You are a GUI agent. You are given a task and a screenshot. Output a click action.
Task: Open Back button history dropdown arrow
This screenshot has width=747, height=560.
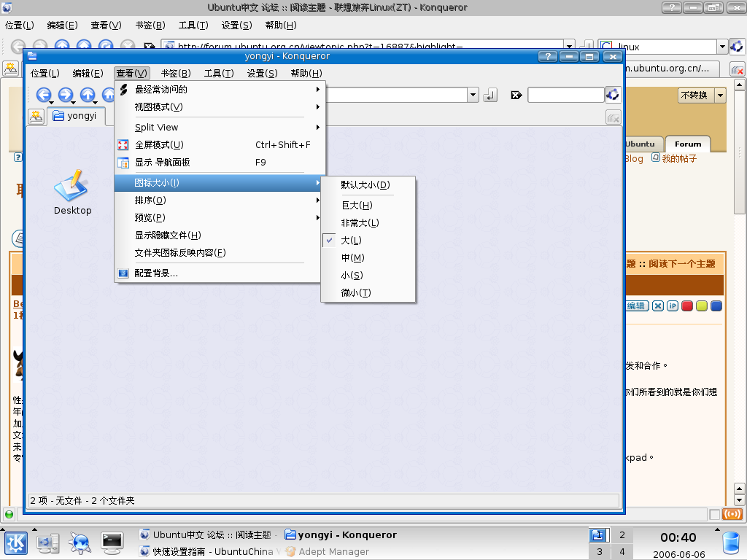point(52,102)
